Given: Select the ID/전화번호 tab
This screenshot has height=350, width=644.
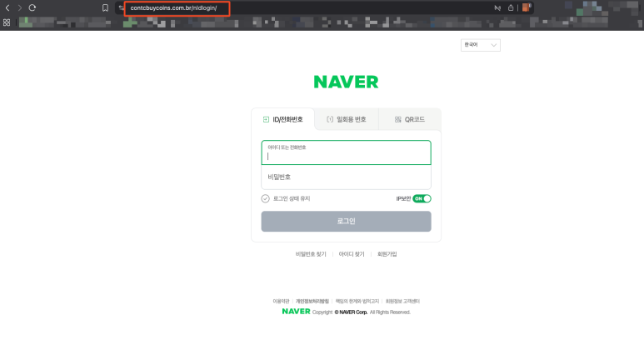Looking at the screenshot, I should tap(282, 119).
